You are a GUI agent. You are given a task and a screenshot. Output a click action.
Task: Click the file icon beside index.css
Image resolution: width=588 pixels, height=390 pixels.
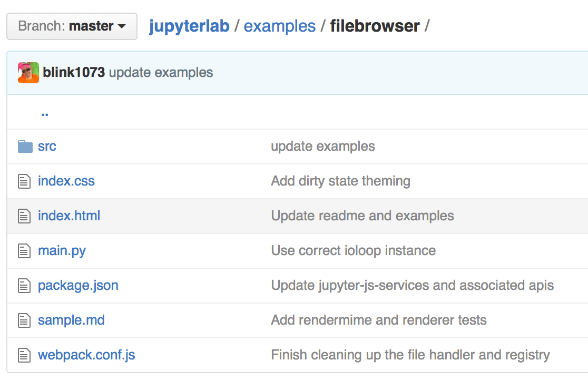(24, 181)
